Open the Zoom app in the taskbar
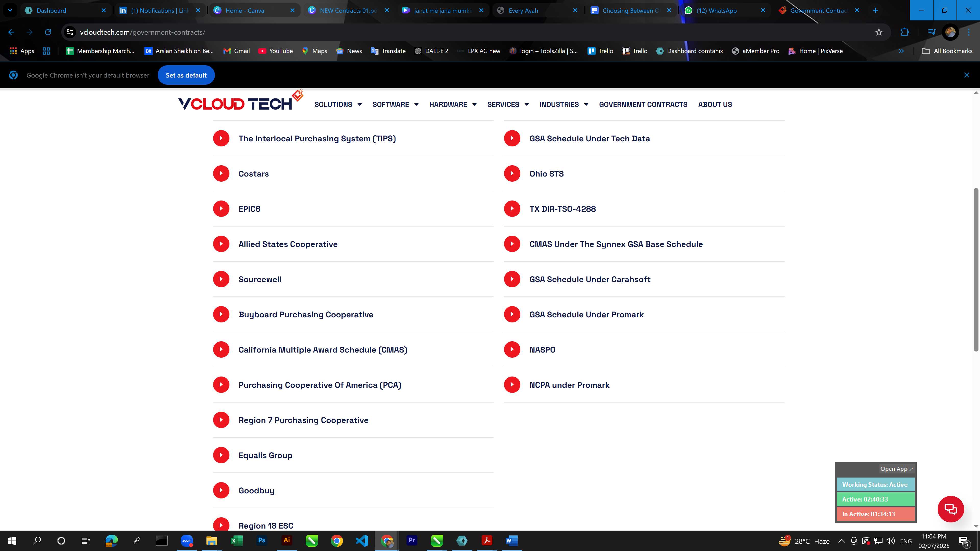980x551 pixels. (x=187, y=540)
